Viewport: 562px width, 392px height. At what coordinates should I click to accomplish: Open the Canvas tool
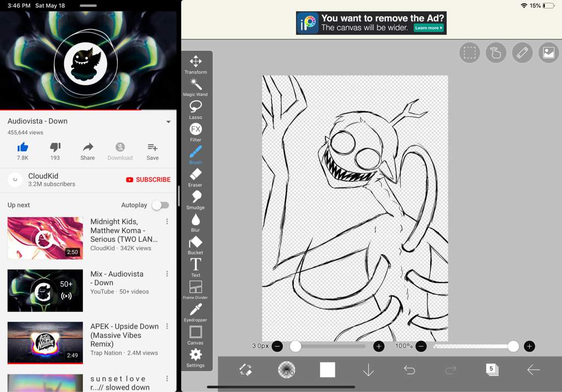[196, 335]
